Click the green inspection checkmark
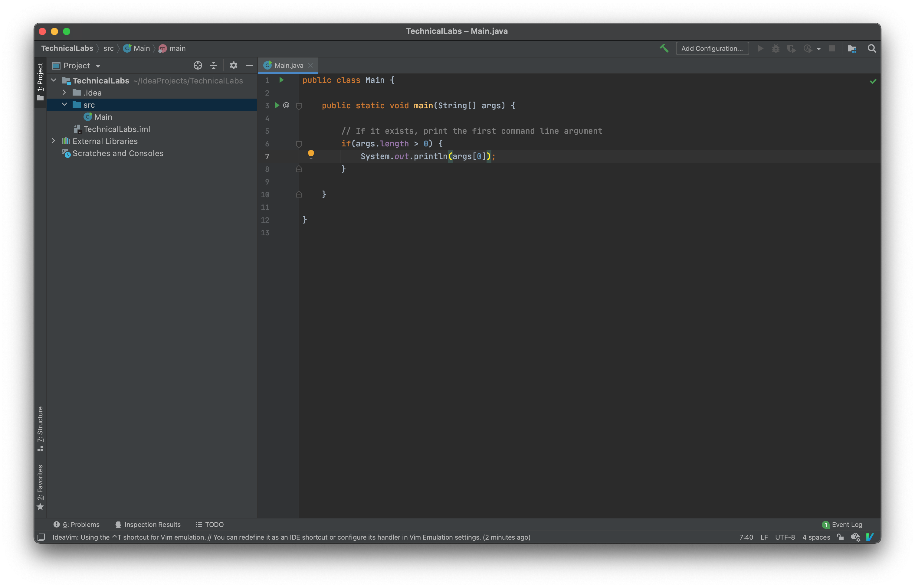Image resolution: width=915 pixels, height=588 pixels. point(873,81)
